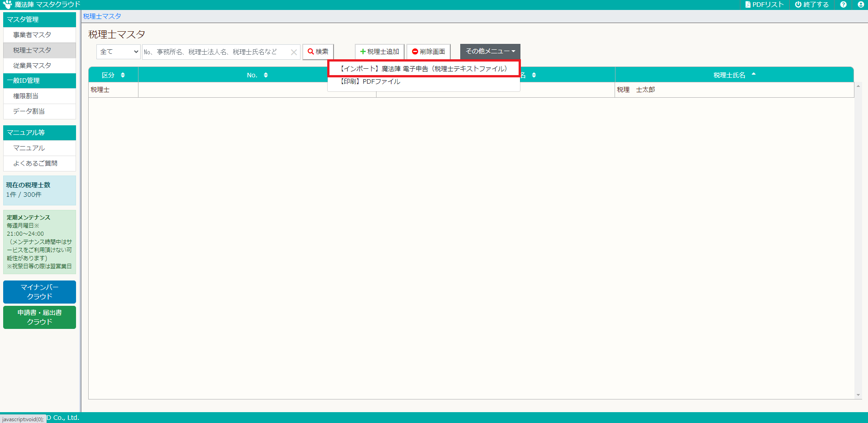This screenshot has height=423, width=868.
Task: Sort table by No. column
Action: tap(257, 75)
